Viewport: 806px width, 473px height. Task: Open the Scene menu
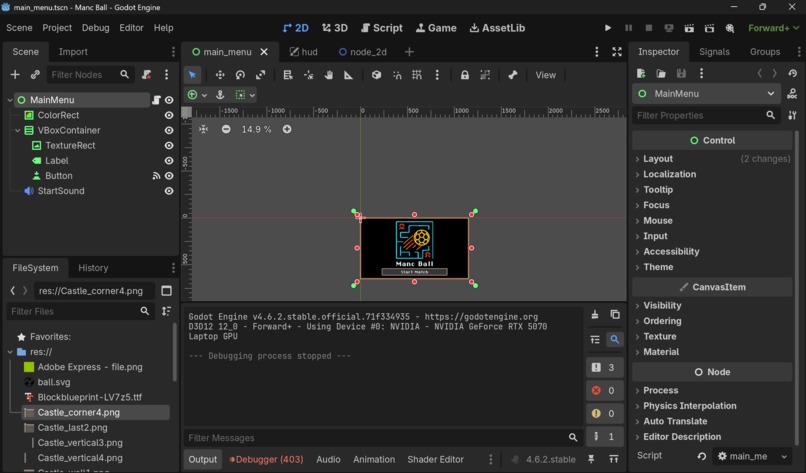pos(19,28)
